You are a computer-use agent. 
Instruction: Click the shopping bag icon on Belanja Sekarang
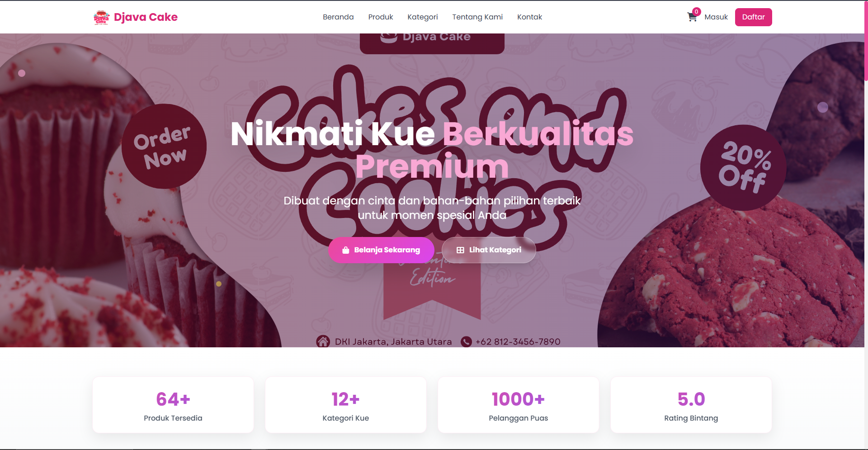pos(346,250)
